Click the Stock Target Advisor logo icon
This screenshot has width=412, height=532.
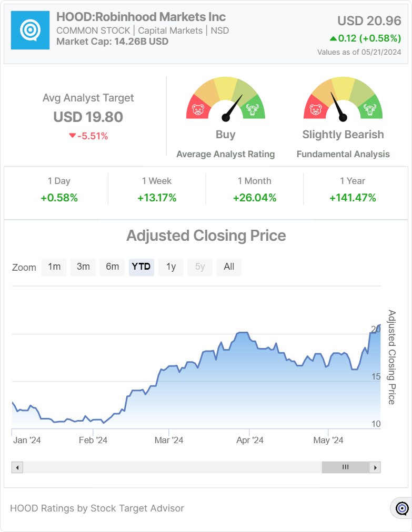pos(31,30)
